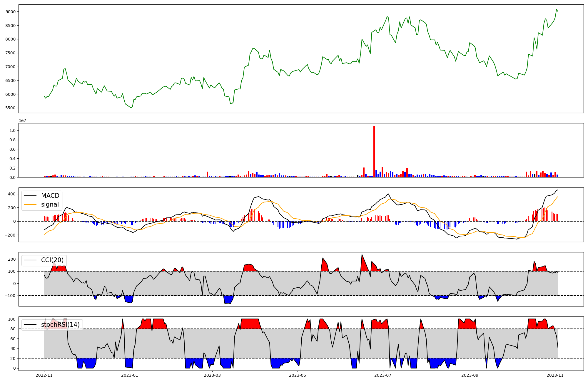The width and height of the screenshot is (588, 382).
Task: Click the orange signal legend line swatch
Action: (x=30, y=205)
